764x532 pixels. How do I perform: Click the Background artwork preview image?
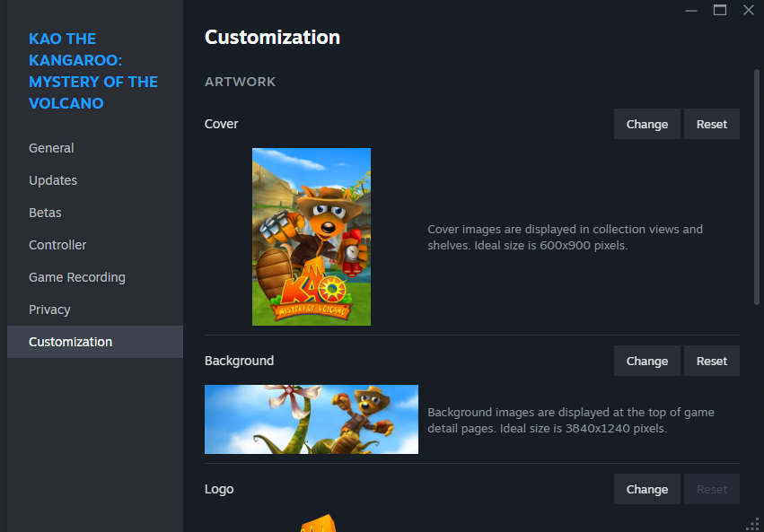(312, 419)
